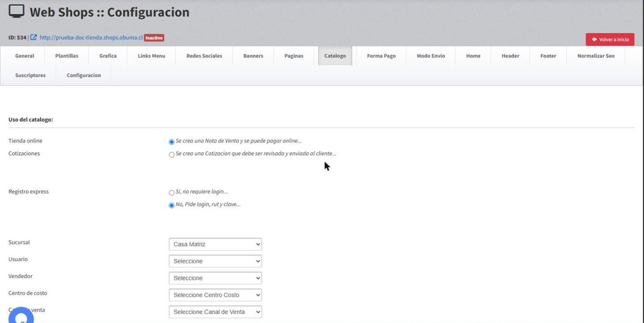Screen dimensions: 644x323
Task: Choose 'No, Pide login, rut y clave' radio
Action: 171,206
